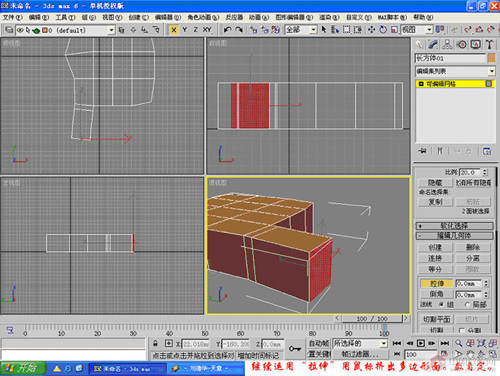
Task: Click the current frame field showing 100
Action: (421, 354)
